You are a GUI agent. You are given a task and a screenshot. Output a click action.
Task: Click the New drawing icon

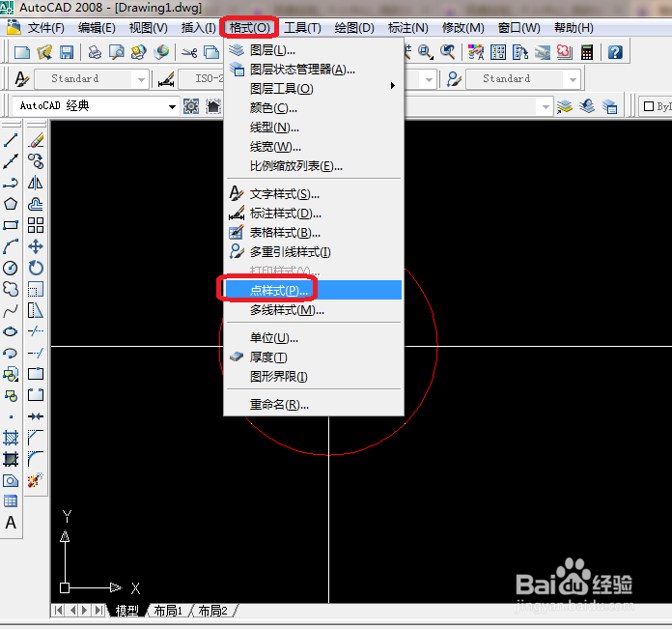22,52
